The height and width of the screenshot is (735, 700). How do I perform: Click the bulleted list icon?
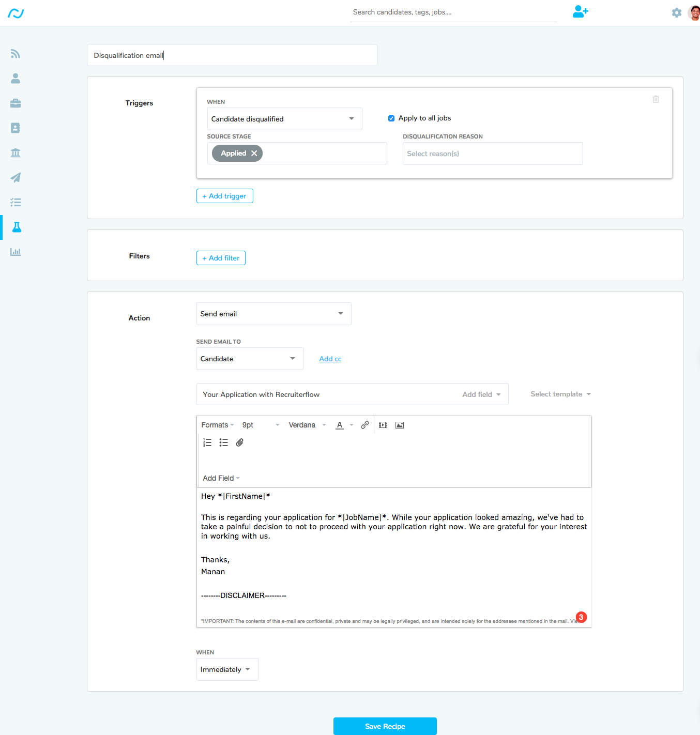point(223,442)
